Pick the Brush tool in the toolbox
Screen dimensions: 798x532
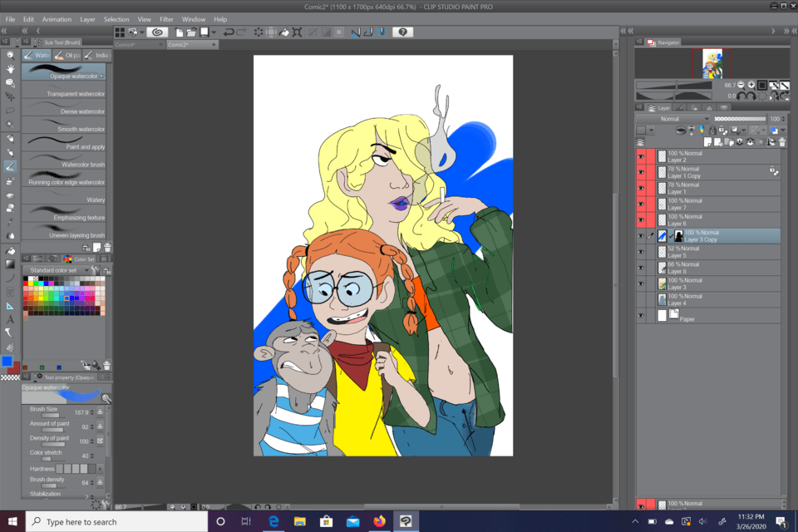(10, 166)
